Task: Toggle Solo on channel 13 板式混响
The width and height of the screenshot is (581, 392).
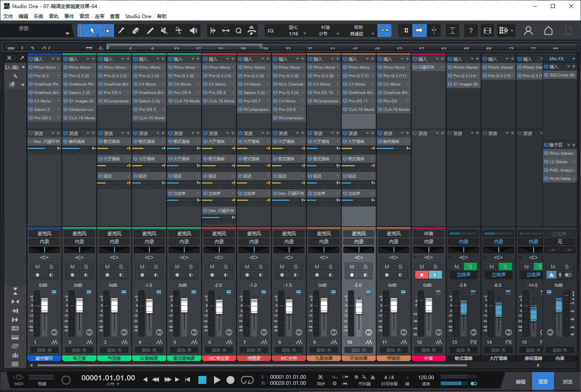Action: pyautogui.click(x=470, y=267)
